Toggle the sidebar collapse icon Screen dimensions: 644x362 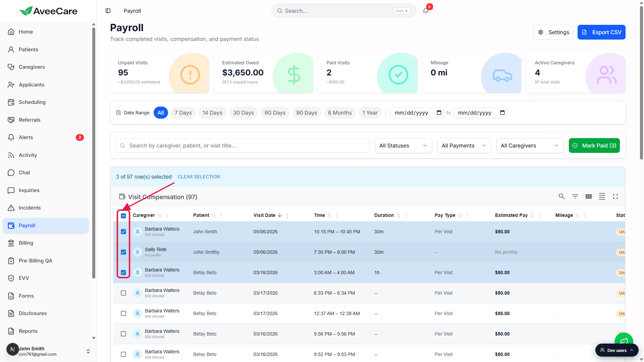coord(108,11)
